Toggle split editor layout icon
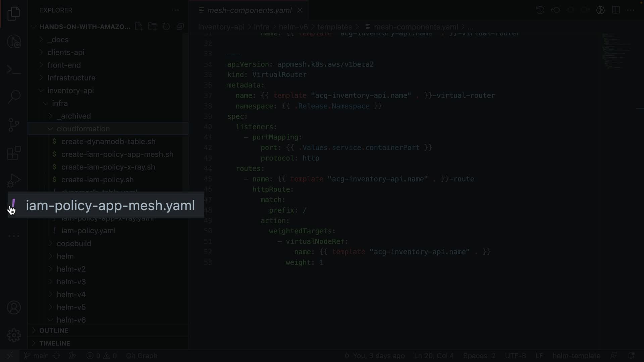 point(616,10)
